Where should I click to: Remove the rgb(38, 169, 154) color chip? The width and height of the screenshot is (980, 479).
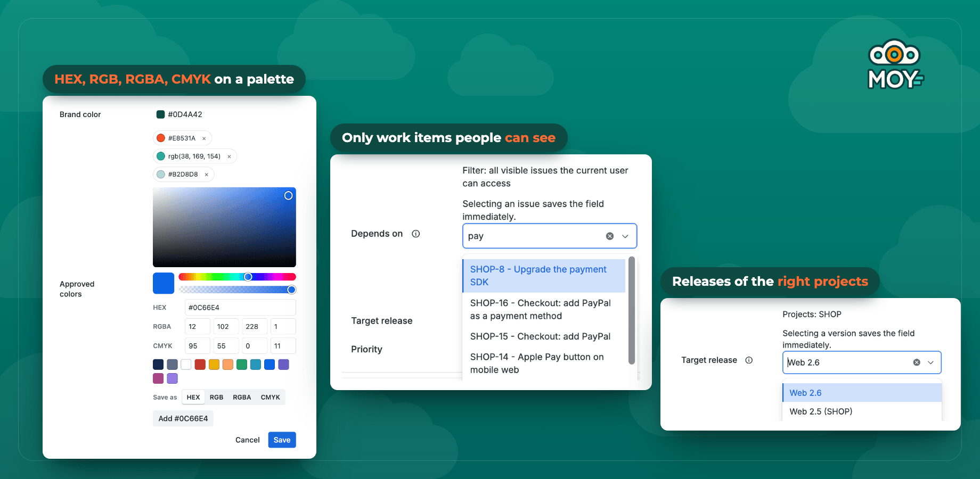[x=229, y=156]
